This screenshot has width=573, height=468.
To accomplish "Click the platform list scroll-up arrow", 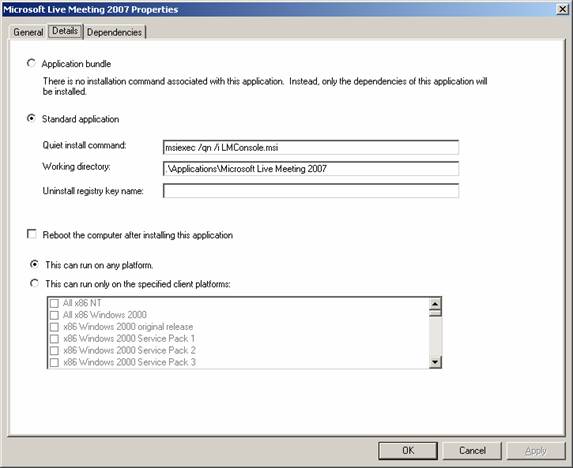I will (x=435, y=304).
